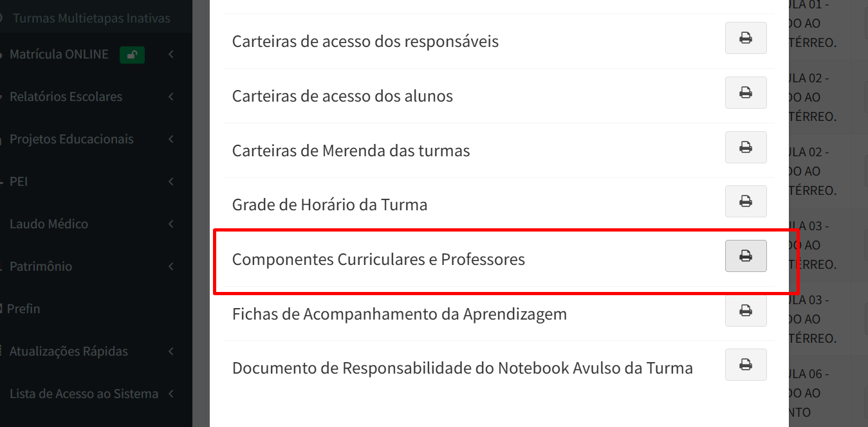Expand the PEI submenu chevron
The height and width of the screenshot is (427, 868).
click(x=171, y=182)
